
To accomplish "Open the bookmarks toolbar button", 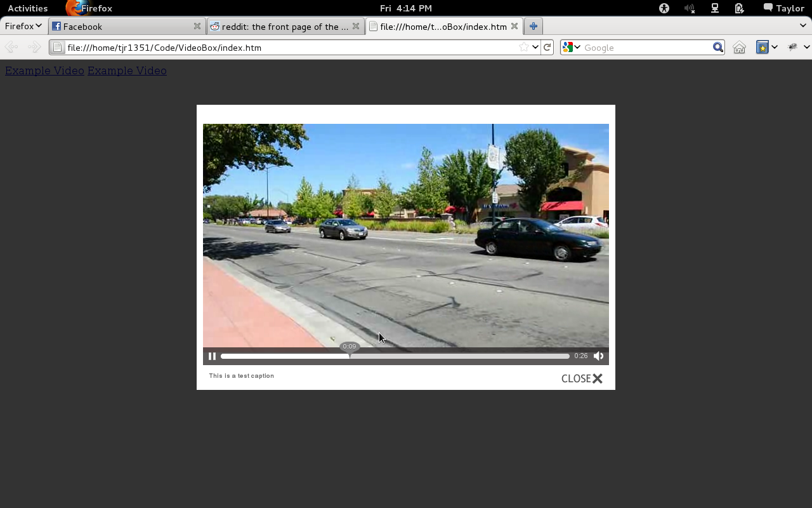I will click(x=763, y=47).
